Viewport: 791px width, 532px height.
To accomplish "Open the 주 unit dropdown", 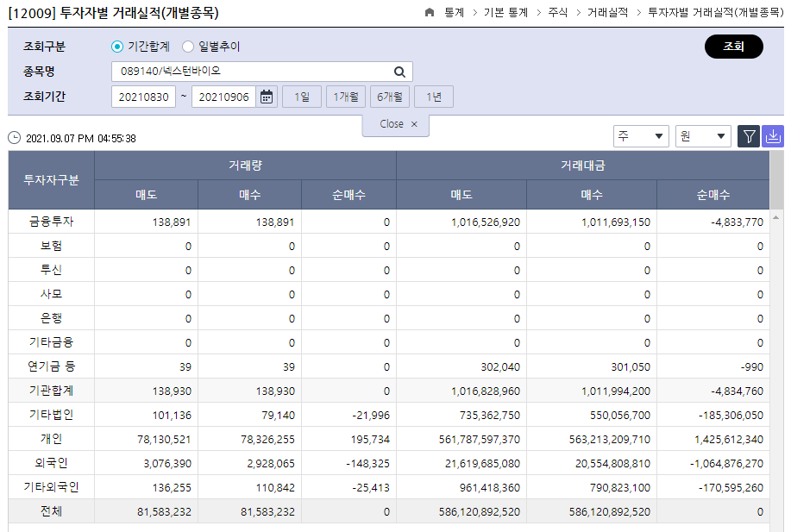I will 641,136.
